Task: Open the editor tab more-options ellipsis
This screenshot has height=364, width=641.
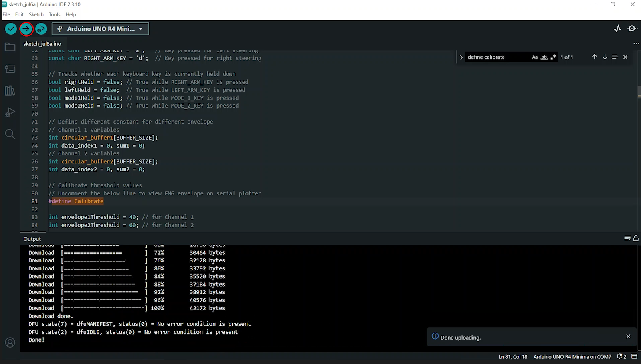Action: 636,43
